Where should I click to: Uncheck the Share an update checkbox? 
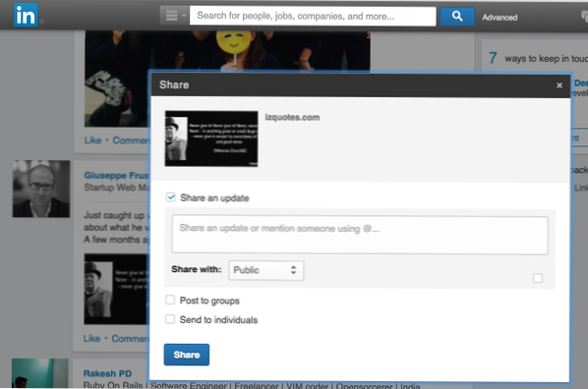[x=171, y=197]
